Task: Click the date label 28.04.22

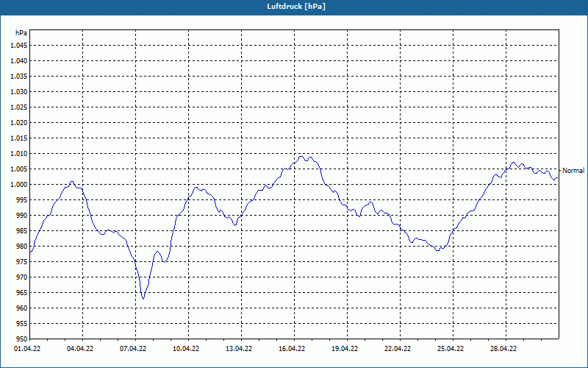Action: click(x=503, y=349)
